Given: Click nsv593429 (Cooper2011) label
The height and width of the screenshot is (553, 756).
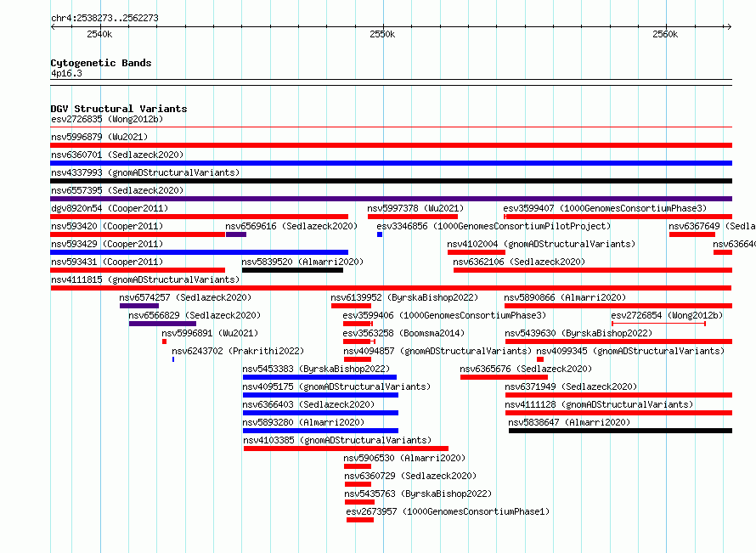Looking at the screenshot, I should (107, 244).
